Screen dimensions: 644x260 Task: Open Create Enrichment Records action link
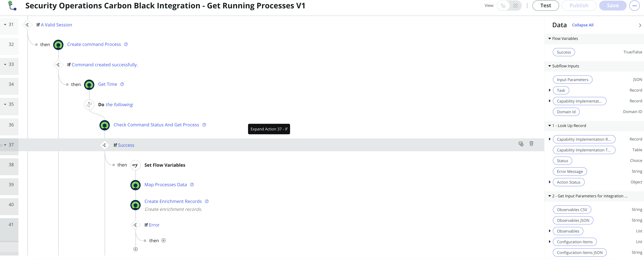(173, 201)
